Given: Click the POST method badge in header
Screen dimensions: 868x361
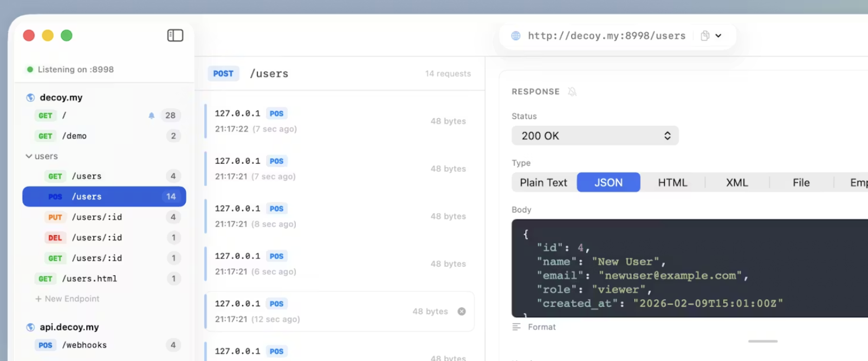Looking at the screenshot, I should (223, 74).
